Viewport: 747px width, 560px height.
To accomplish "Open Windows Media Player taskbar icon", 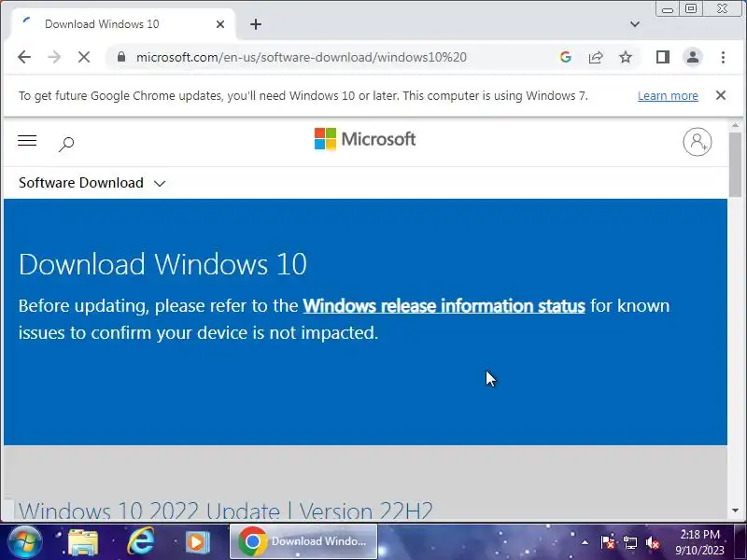I will pyautogui.click(x=197, y=542).
